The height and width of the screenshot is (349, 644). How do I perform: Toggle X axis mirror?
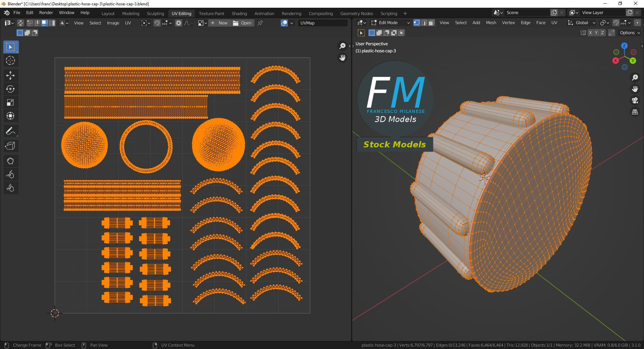coord(590,33)
